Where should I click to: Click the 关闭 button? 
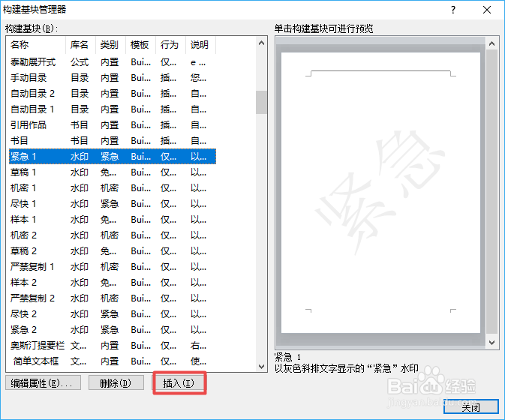pyautogui.click(x=471, y=407)
